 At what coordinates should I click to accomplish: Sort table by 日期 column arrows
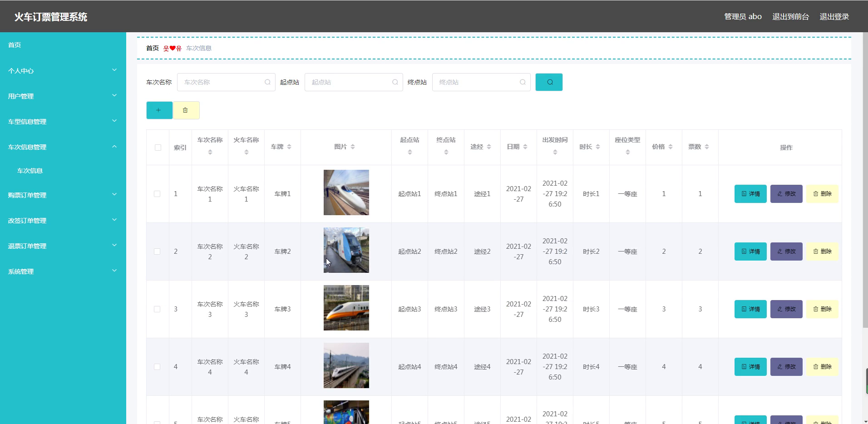(x=525, y=147)
